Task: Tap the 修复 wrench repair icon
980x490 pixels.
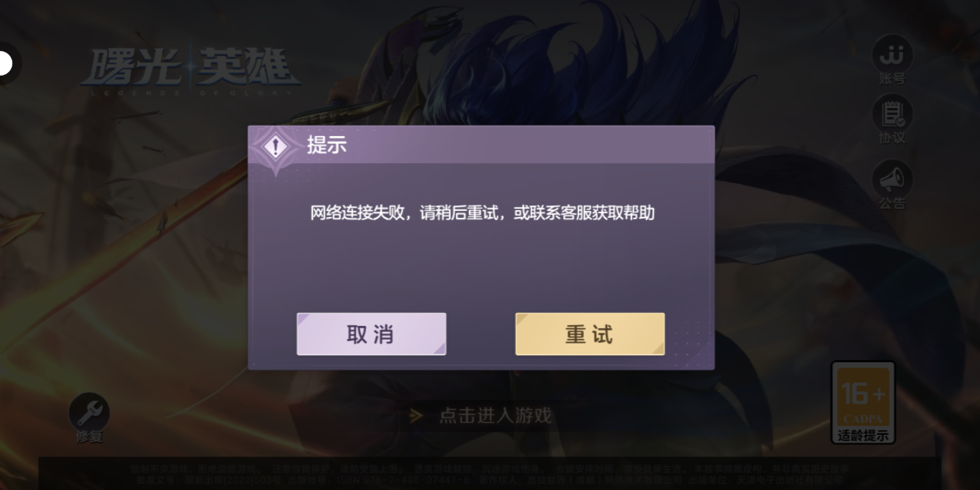Action: pos(89,412)
